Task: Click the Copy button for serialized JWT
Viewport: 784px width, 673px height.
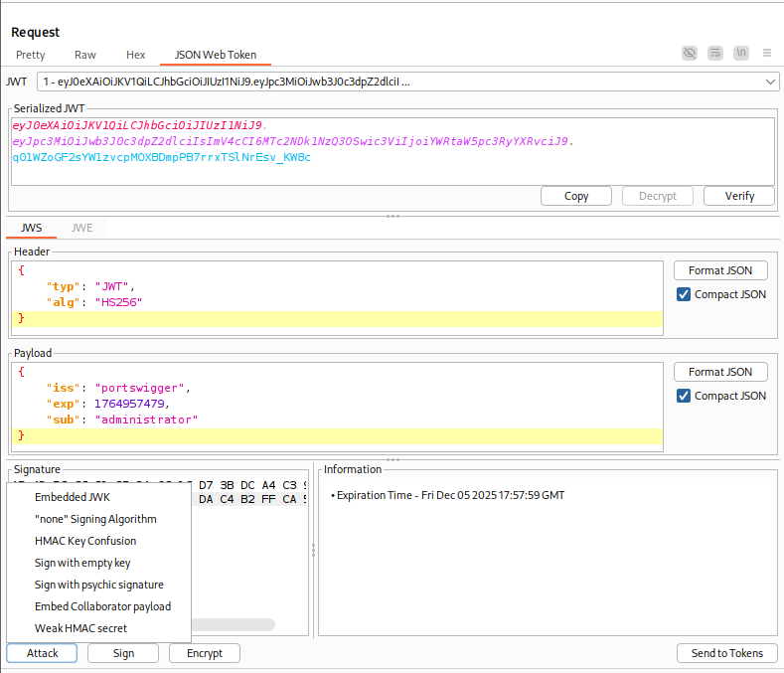Action: 576,196
